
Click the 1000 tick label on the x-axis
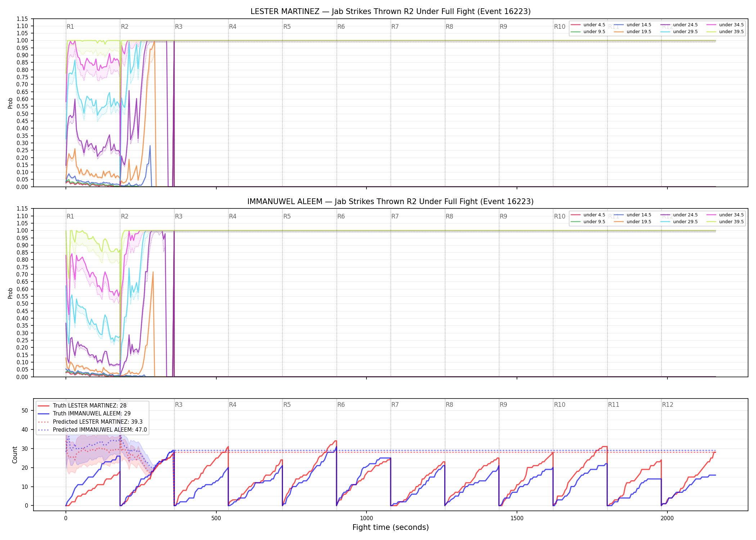[366, 518]
